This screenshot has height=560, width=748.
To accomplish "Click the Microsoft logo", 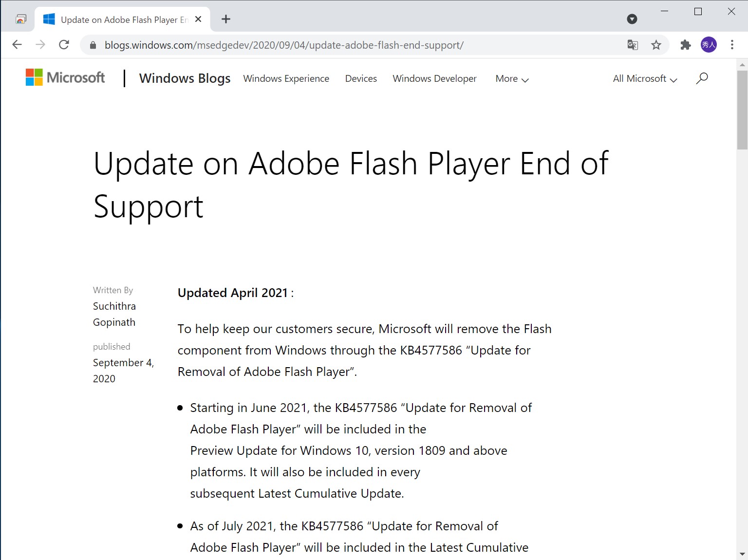I will (65, 77).
